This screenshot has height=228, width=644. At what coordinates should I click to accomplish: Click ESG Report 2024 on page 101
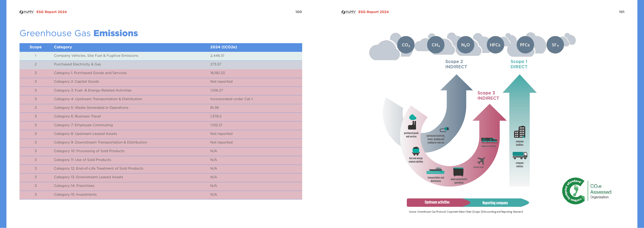pos(374,12)
